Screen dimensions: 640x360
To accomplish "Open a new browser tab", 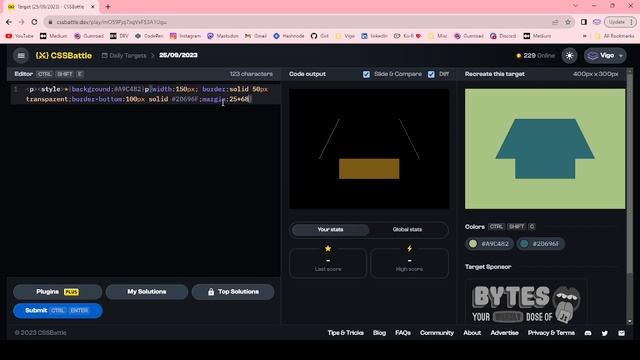I will tap(108, 7).
